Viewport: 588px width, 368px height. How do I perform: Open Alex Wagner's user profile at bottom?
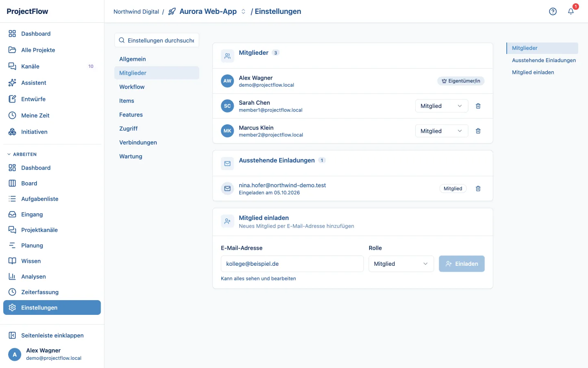52,354
